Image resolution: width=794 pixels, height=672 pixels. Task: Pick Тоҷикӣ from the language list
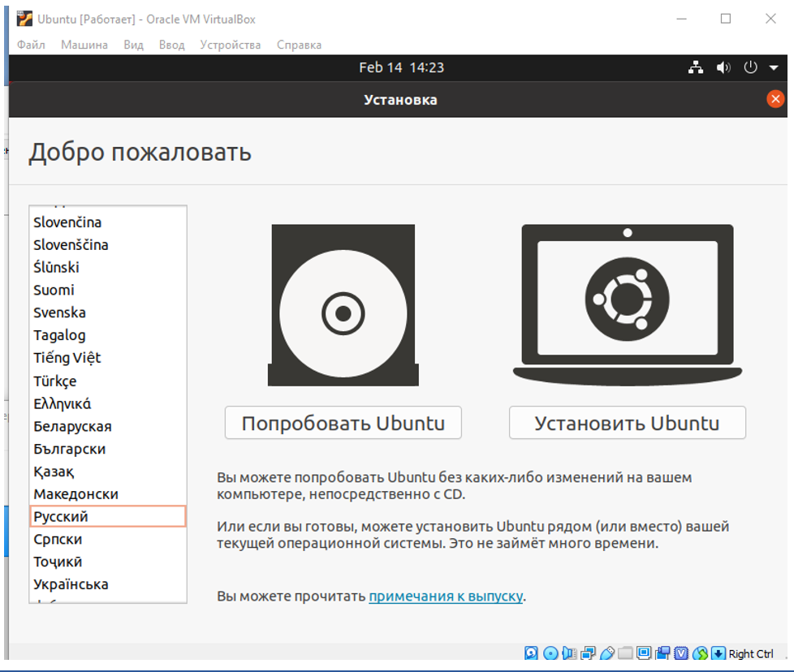pyautogui.click(x=108, y=562)
